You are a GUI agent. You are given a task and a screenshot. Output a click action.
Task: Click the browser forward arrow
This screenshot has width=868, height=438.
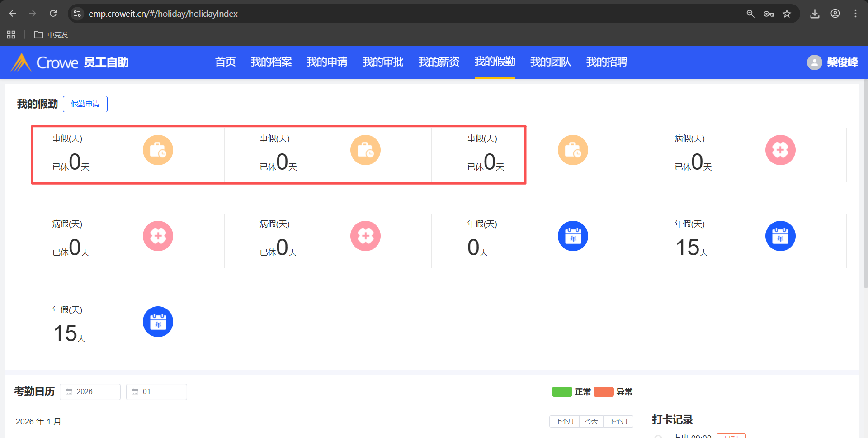click(33, 14)
